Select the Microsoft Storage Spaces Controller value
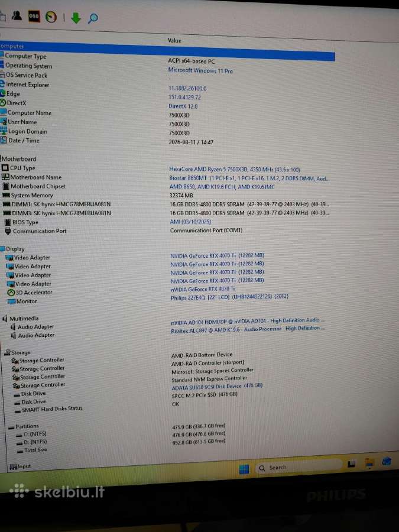This screenshot has width=399, height=532. tap(212, 371)
